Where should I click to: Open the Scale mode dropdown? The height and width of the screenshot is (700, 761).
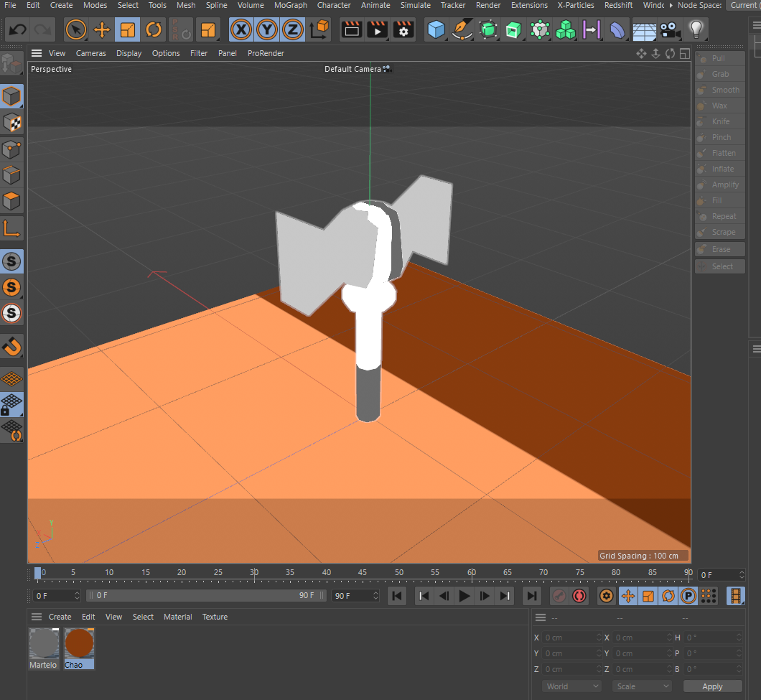(643, 686)
